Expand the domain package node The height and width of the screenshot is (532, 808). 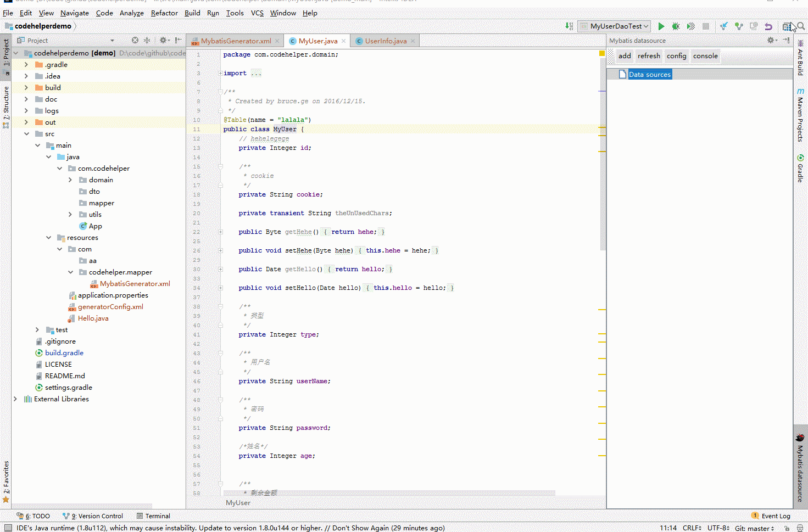click(70, 180)
